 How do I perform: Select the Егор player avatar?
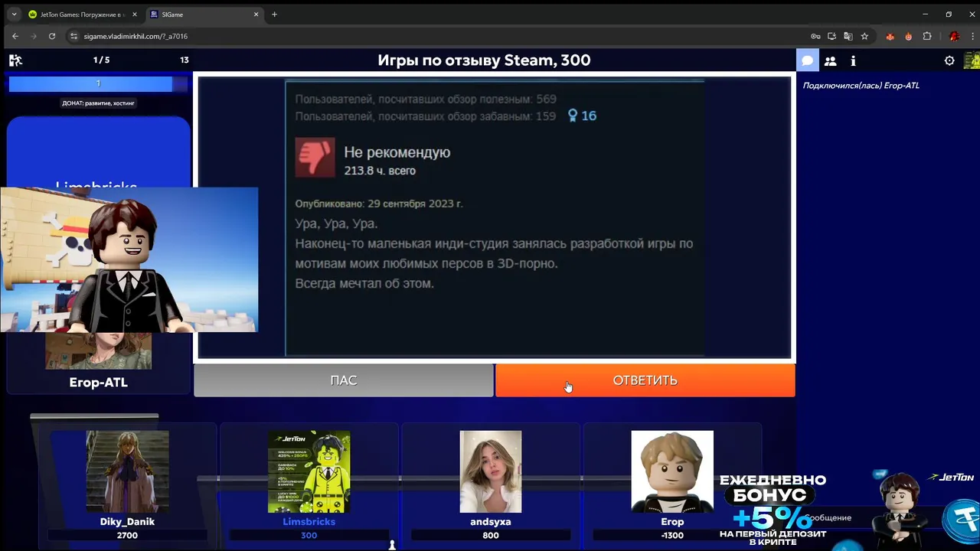point(672,471)
